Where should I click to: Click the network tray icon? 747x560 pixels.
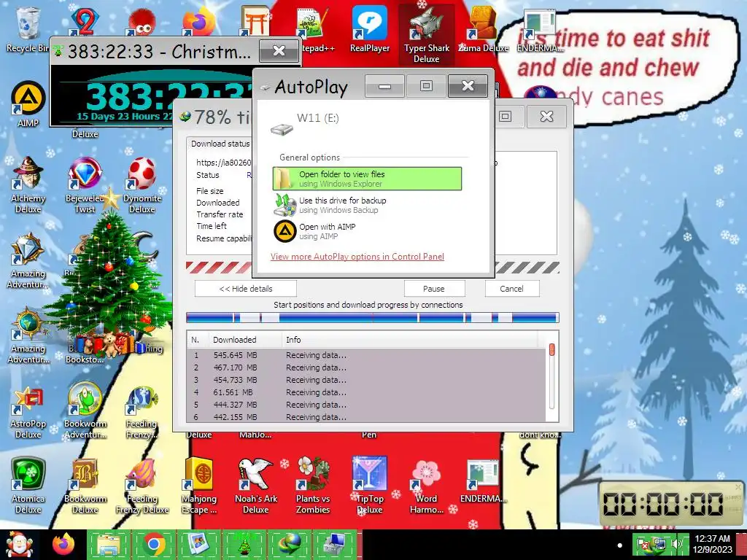(659, 544)
